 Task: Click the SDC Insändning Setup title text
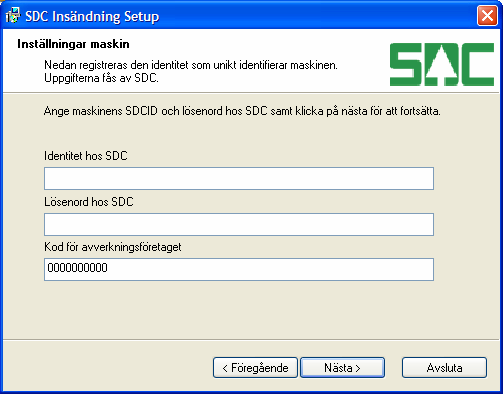pos(92,16)
